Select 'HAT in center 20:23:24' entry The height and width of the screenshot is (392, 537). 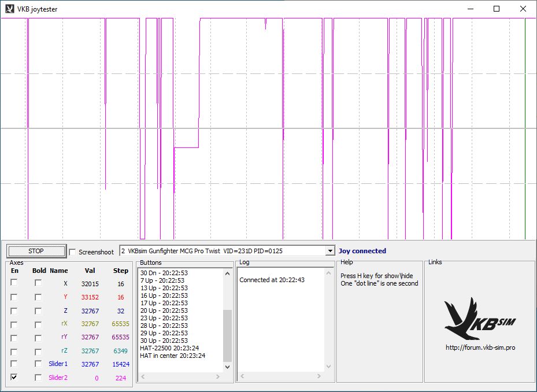(x=173, y=356)
